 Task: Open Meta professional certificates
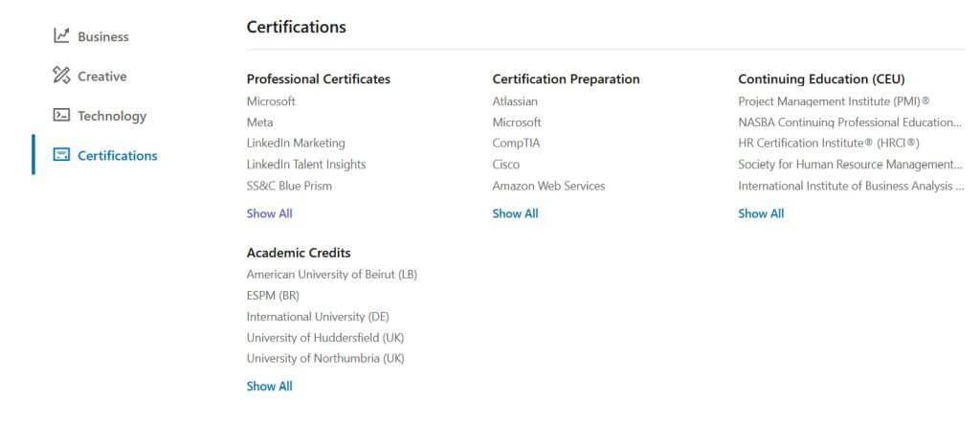259,122
